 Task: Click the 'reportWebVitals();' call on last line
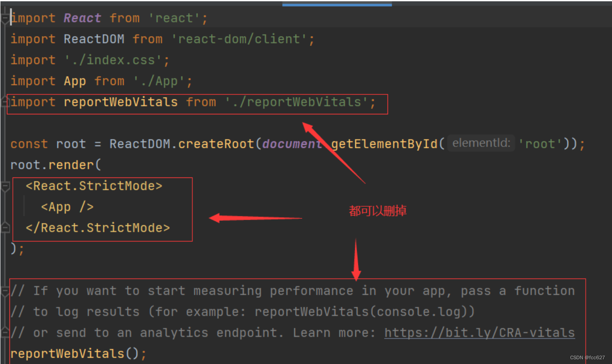tap(78, 354)
